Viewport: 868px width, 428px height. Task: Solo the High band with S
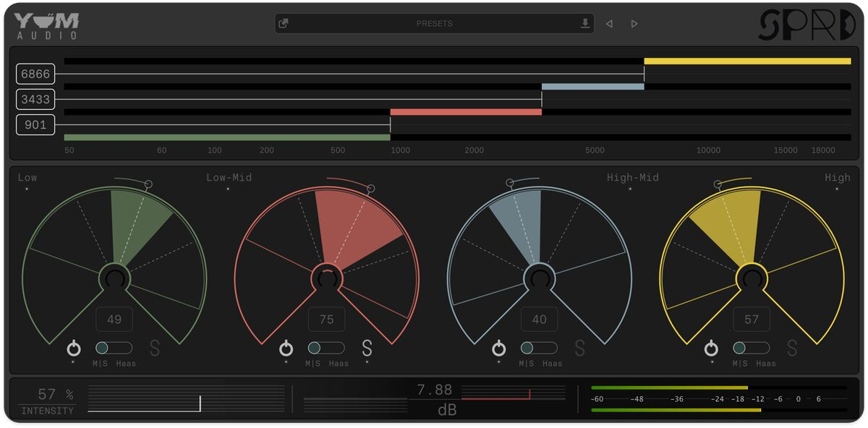(x=792, y=348)
